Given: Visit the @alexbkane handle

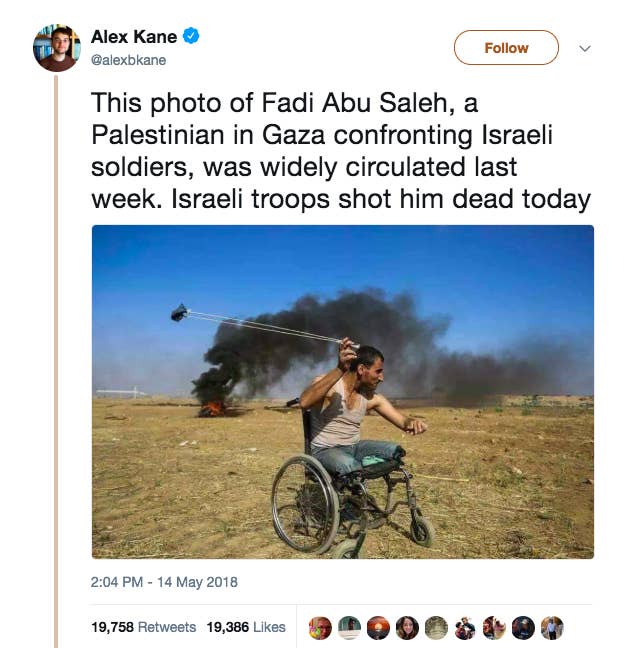Looking at the screenshot, I should 129,60.
